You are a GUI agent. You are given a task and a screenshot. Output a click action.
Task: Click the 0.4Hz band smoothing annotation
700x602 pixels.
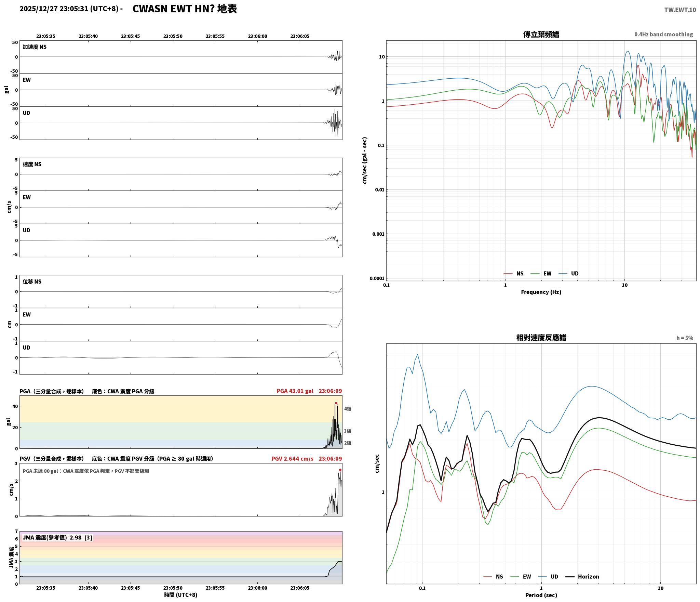pos(663,35)
